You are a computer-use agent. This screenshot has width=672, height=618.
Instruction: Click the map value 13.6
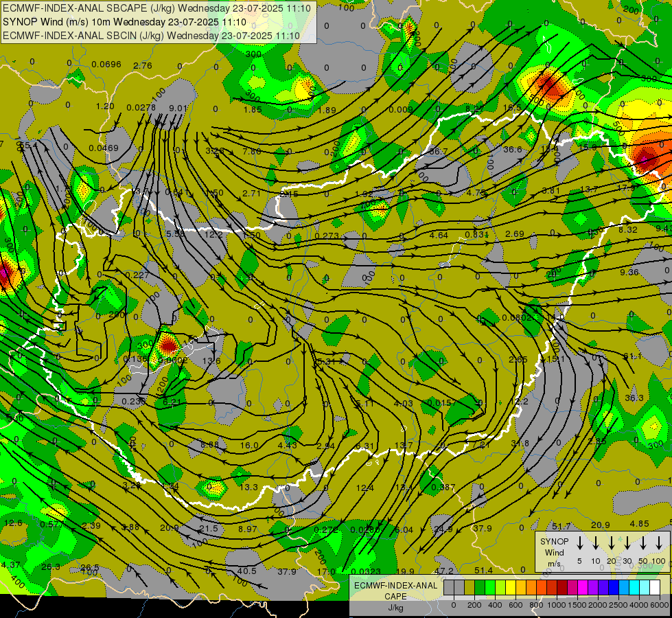[x=211, y=360]
